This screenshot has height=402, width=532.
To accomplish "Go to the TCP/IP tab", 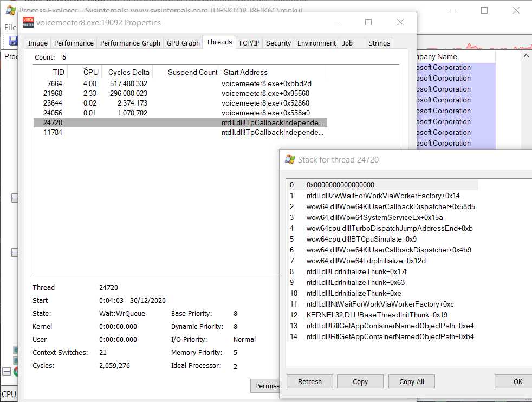I will (x=249, y=43).
